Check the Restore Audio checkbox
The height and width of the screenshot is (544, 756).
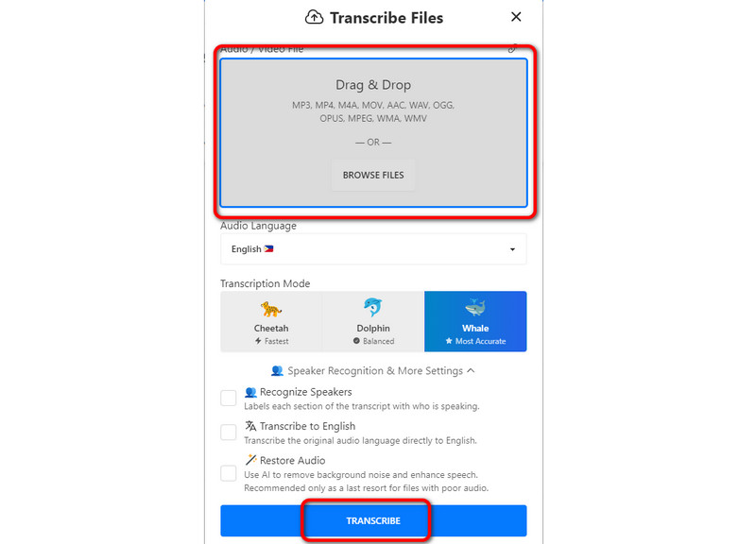point(229,473)
